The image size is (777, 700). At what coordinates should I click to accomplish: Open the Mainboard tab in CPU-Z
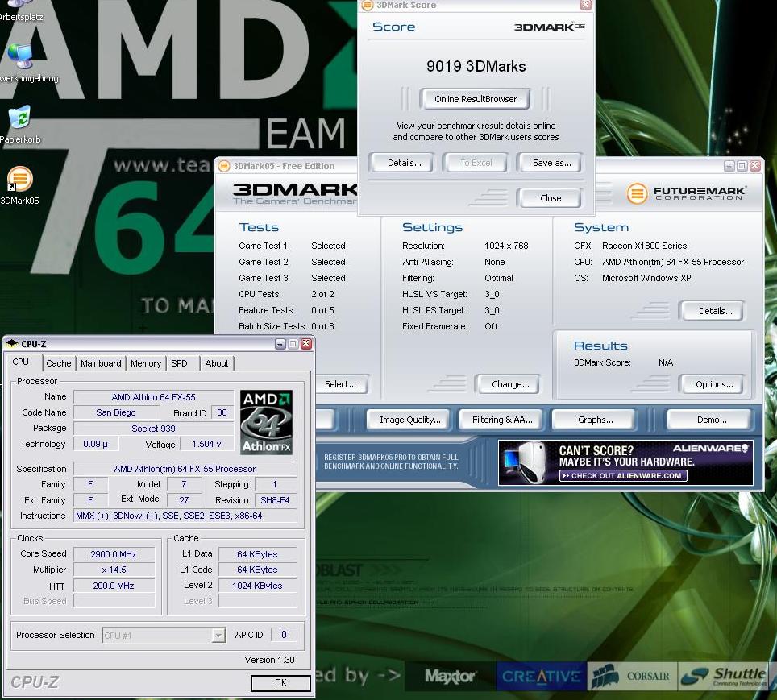click(x=101, y=363)
